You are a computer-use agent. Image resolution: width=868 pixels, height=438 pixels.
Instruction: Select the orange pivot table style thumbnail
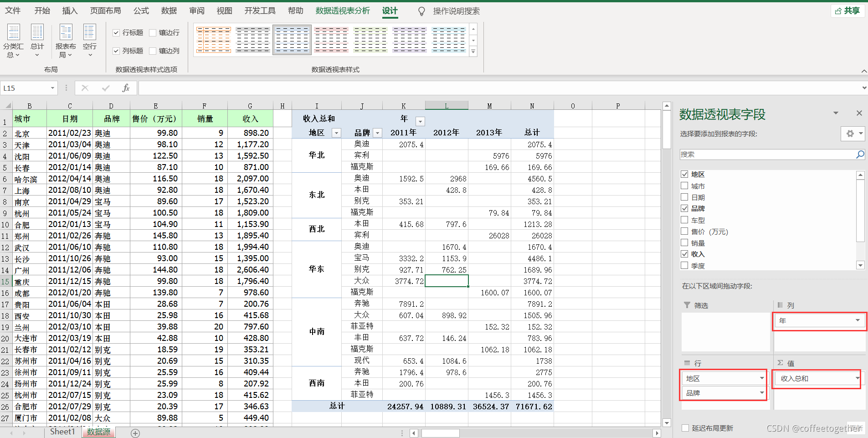coord(214,40)
